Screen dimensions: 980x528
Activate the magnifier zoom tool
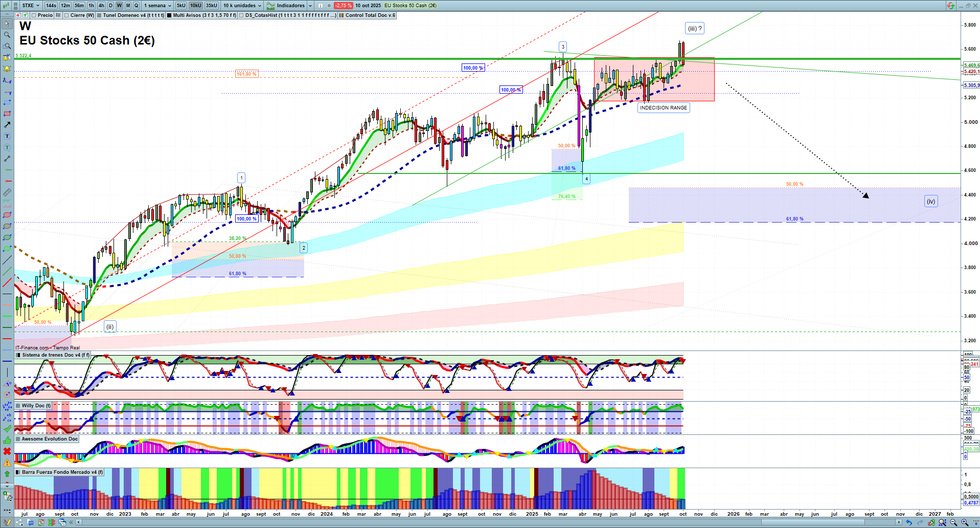(x=7, y=35)
